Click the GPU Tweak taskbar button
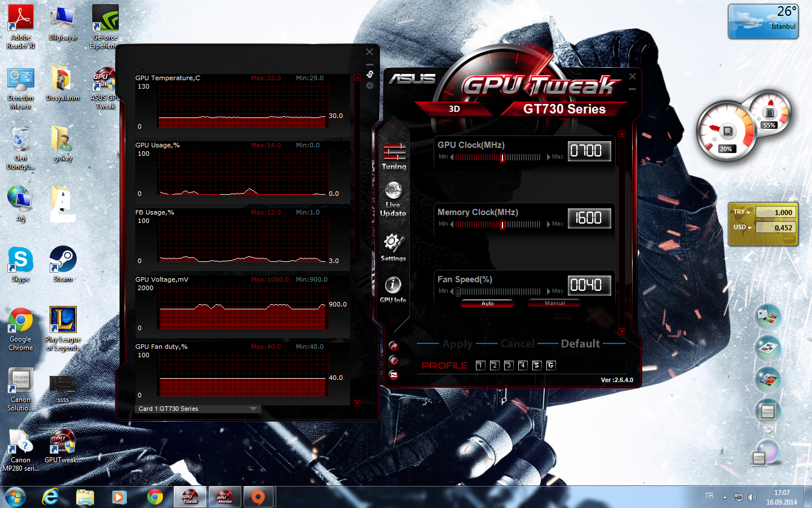 (190, 497)
